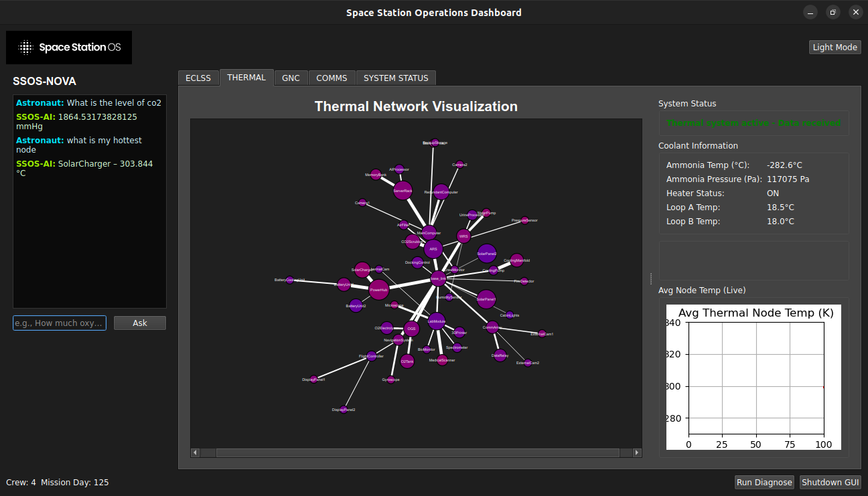Viewport: 868px width, 496px height.
Task: Click the ServerRack node in the thermal network
Action: point(403,191)
